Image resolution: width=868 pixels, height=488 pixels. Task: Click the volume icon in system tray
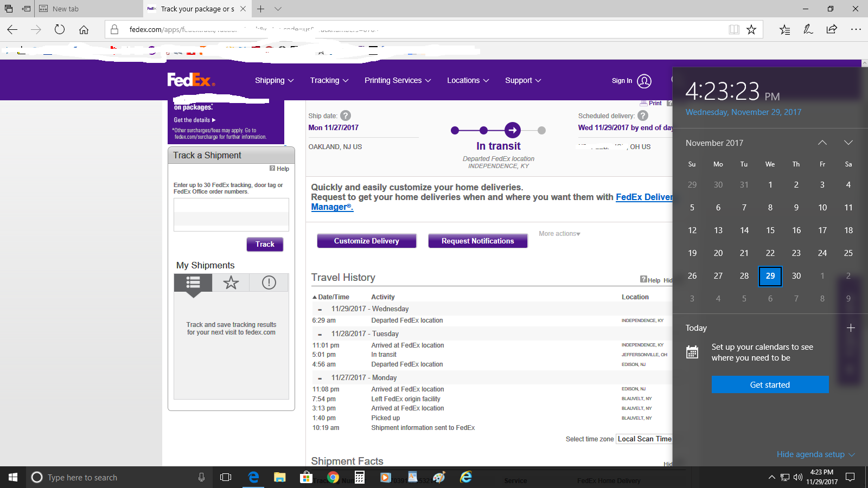(x=797, y=477)
